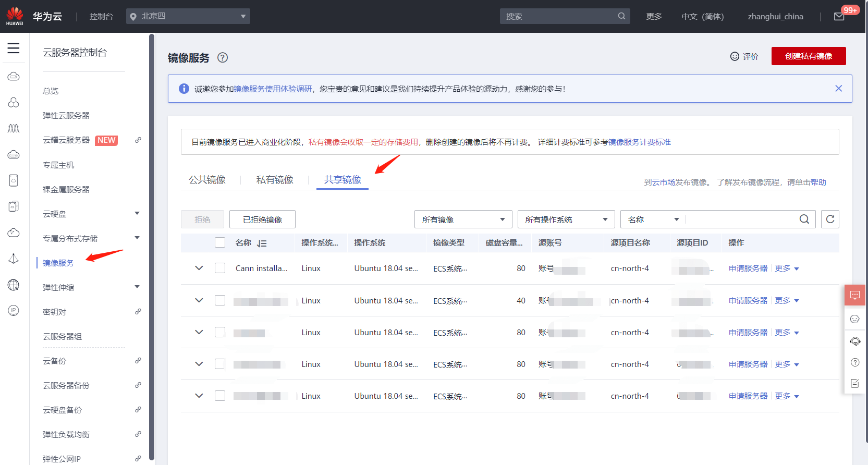Open 更多 dropdown for Cann installa... row
Screen dimensions: 868x465
[787, 268]
